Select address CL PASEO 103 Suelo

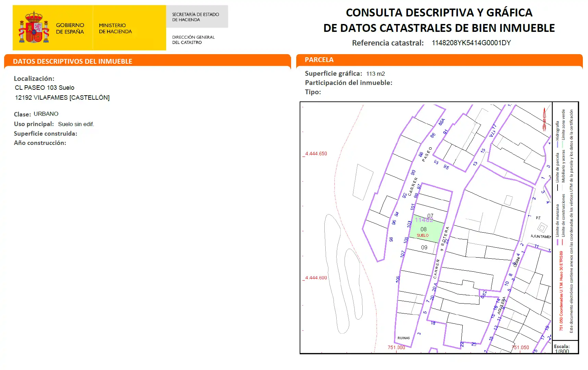point(45,88)
